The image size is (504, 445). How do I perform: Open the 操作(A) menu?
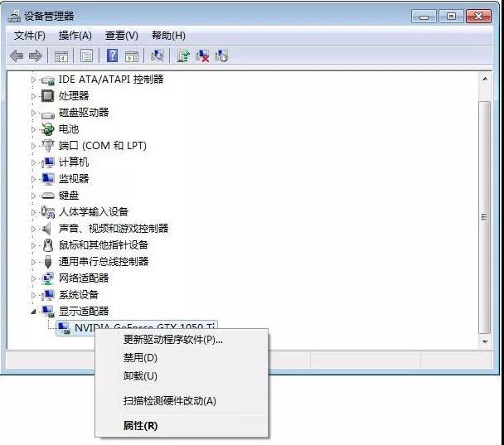(75, 36)
